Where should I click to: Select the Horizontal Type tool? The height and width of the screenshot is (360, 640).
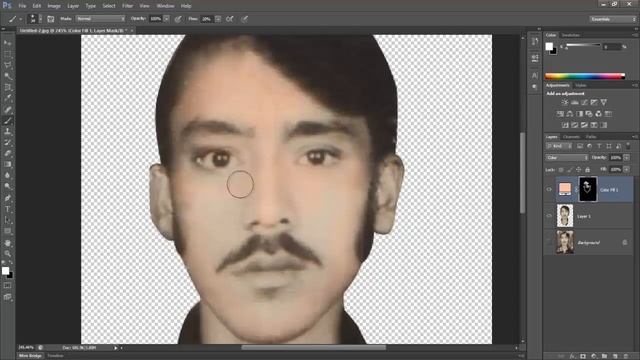7,209
